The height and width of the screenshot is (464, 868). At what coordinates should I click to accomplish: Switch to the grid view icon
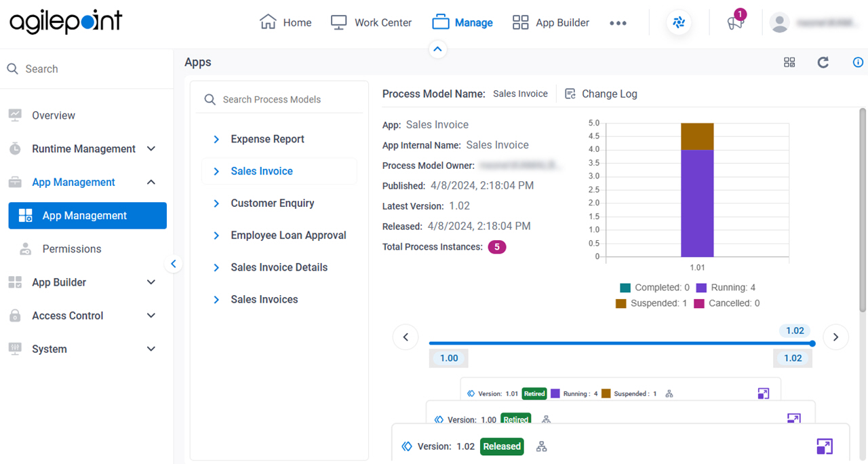coord(789,62)
